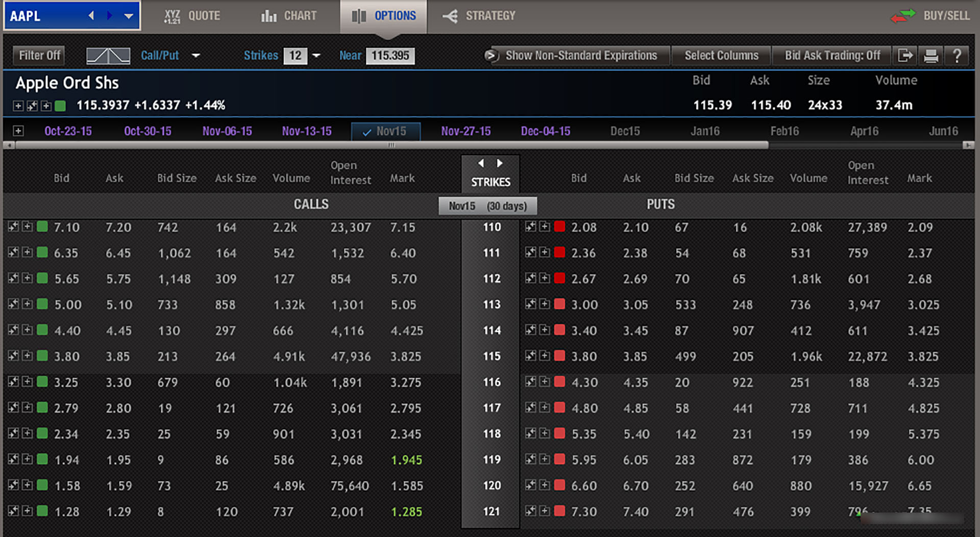Click the print icon

point(931,56)
